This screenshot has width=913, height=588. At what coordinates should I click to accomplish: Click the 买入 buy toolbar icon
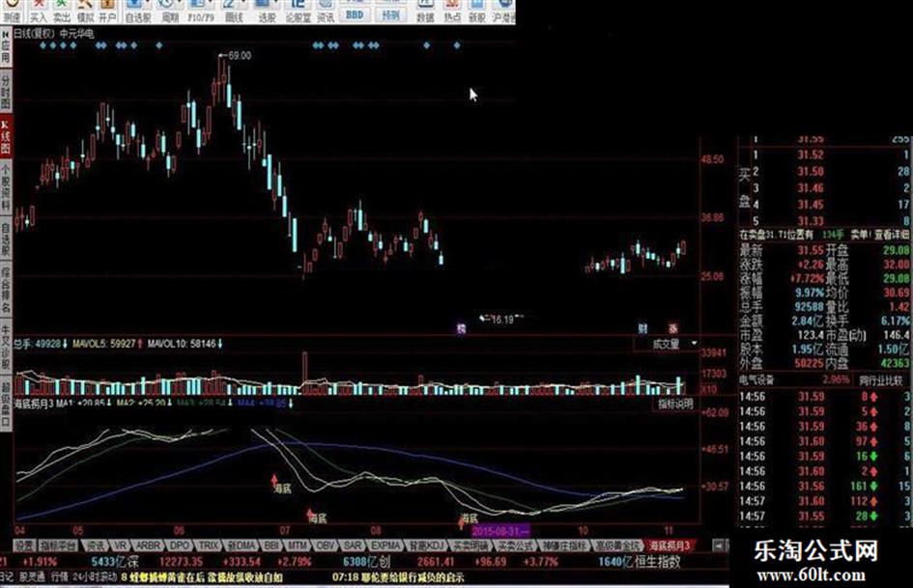pos(38,11)
